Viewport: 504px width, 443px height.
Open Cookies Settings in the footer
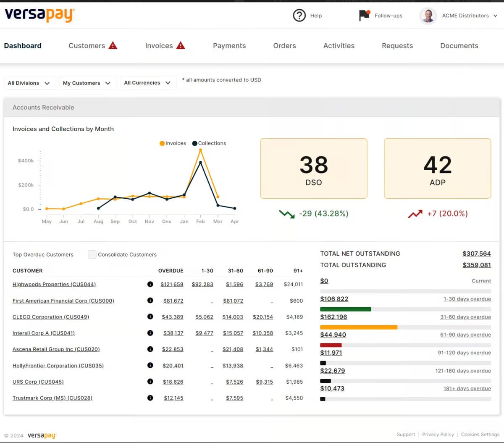tap(480, 435)
